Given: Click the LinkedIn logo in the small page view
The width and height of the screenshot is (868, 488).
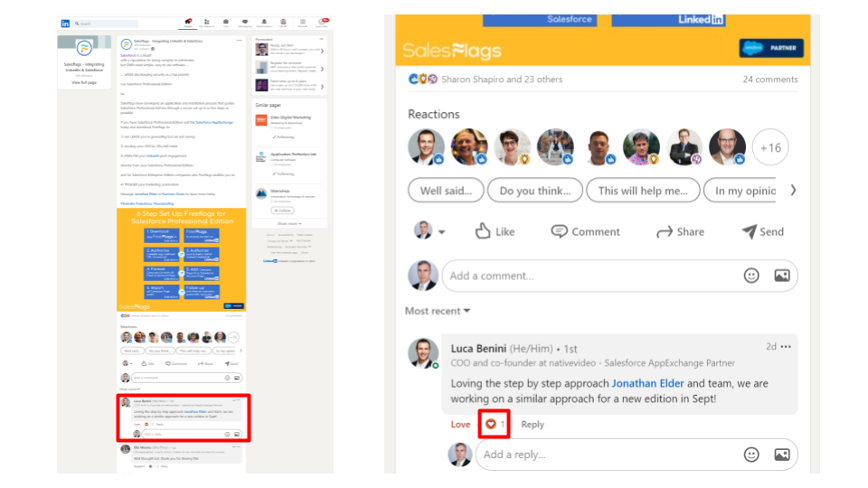Looking at the screenshot, I should point(65,23).
